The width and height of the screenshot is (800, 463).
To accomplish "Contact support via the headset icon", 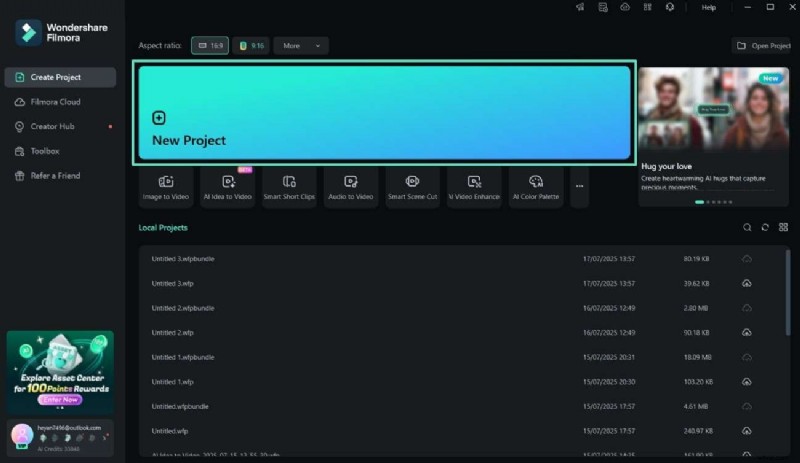I will pyautogui.click(x=670, y=7).
